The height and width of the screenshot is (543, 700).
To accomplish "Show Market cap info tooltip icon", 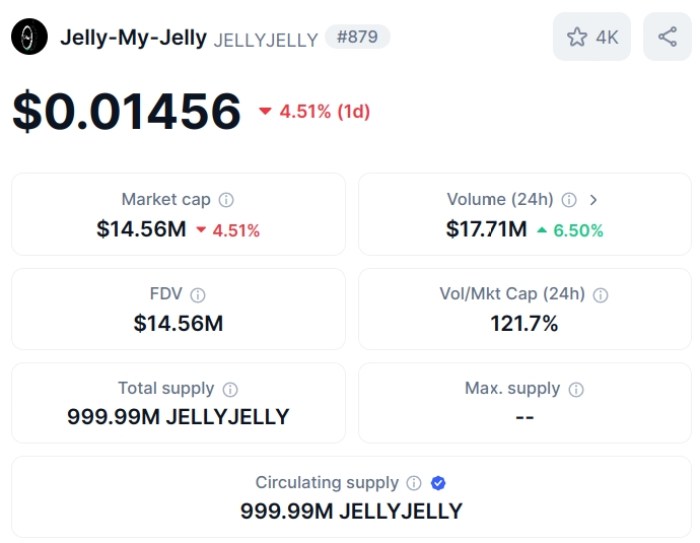I will pyautogui.click(x=227, y=200).
